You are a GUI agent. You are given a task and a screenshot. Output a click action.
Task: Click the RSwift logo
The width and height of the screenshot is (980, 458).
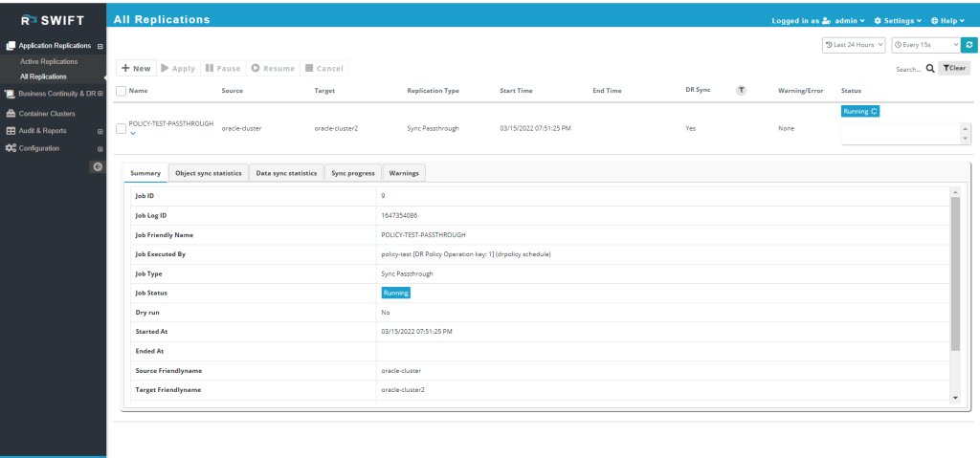tap(53, 20)
